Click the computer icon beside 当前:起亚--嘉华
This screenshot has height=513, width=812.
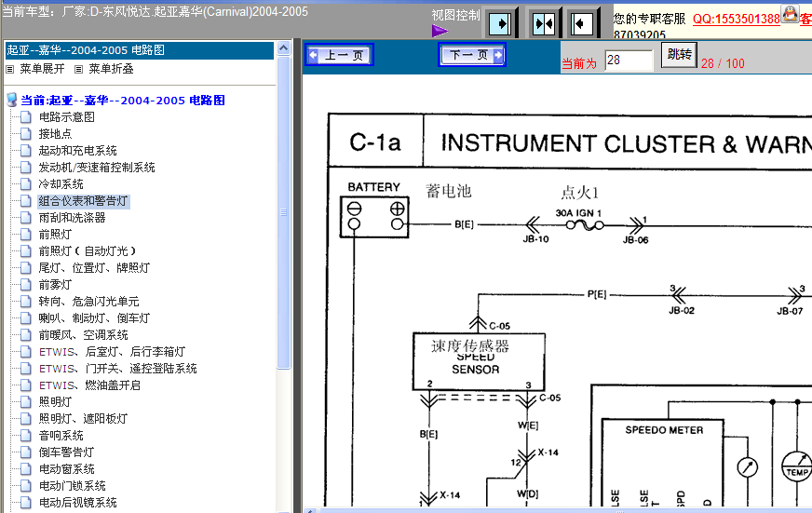12,100
